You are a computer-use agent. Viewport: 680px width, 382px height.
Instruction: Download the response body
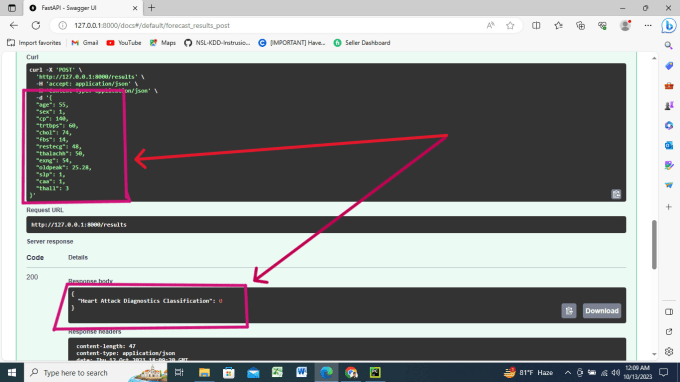tap(602, 310)
